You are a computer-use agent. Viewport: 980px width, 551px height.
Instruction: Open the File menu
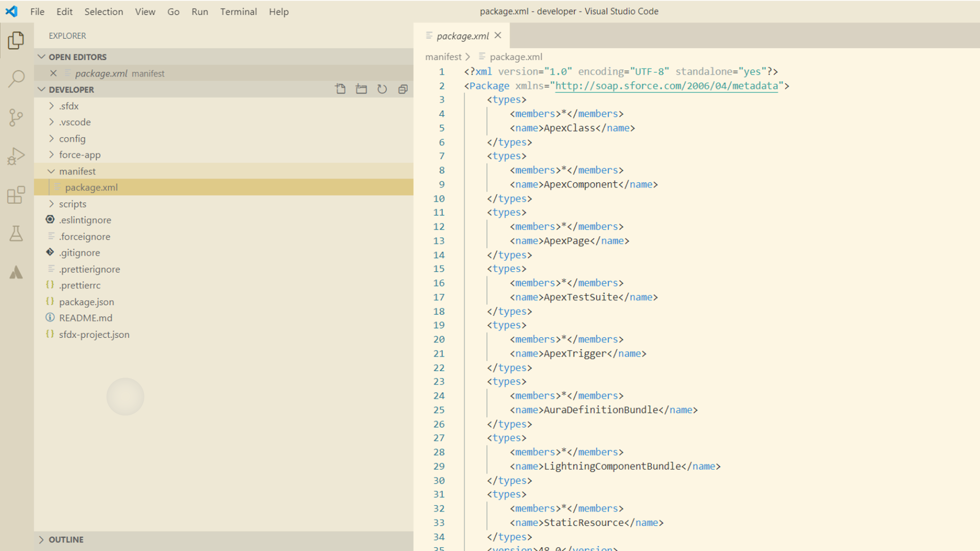click(x=37, y=11)
